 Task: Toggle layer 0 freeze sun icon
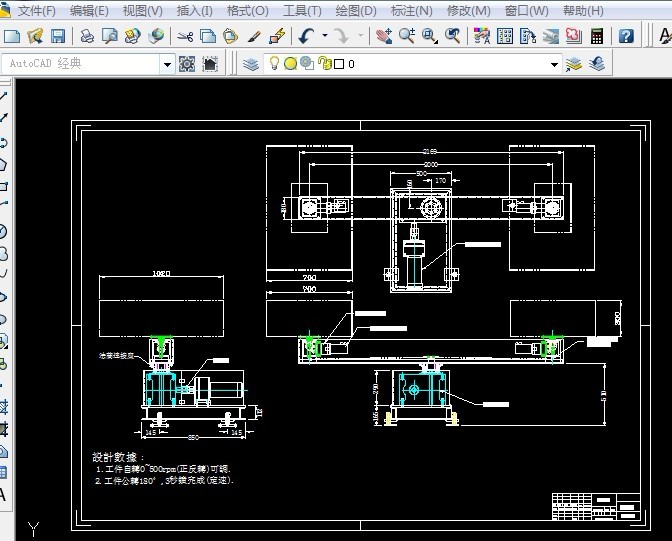click(290, 64)
